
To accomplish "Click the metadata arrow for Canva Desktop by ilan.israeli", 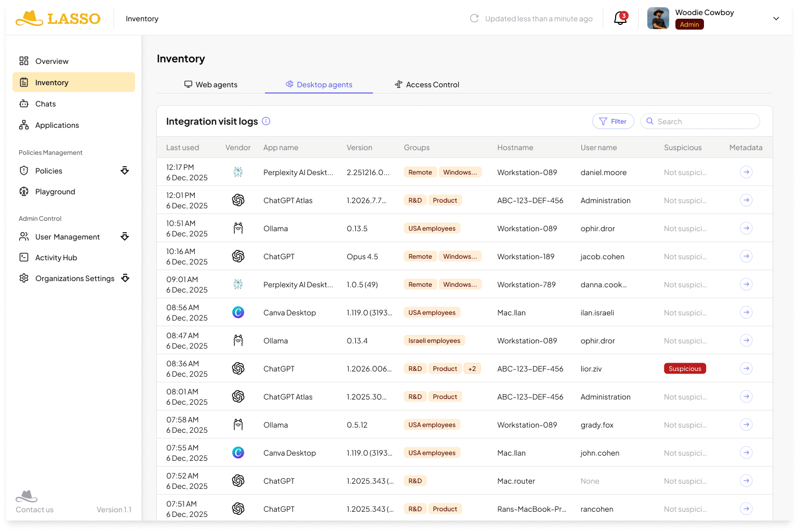I will click(747, 312).
